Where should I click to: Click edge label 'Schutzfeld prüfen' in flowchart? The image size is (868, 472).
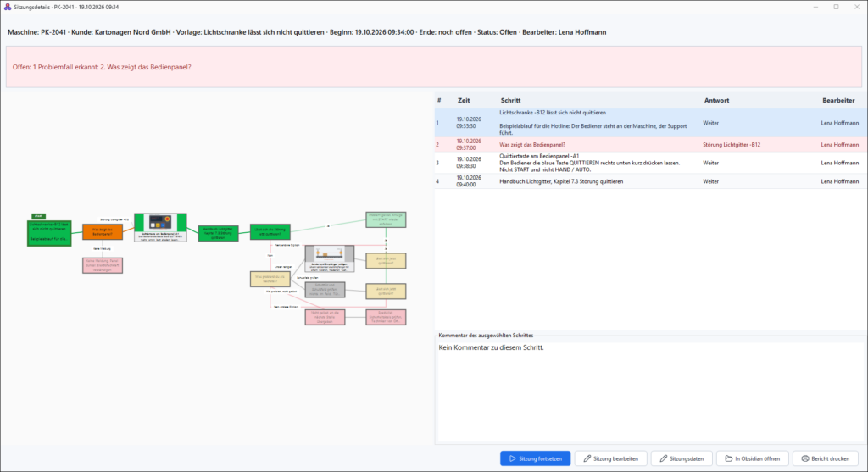coord(307,278)
